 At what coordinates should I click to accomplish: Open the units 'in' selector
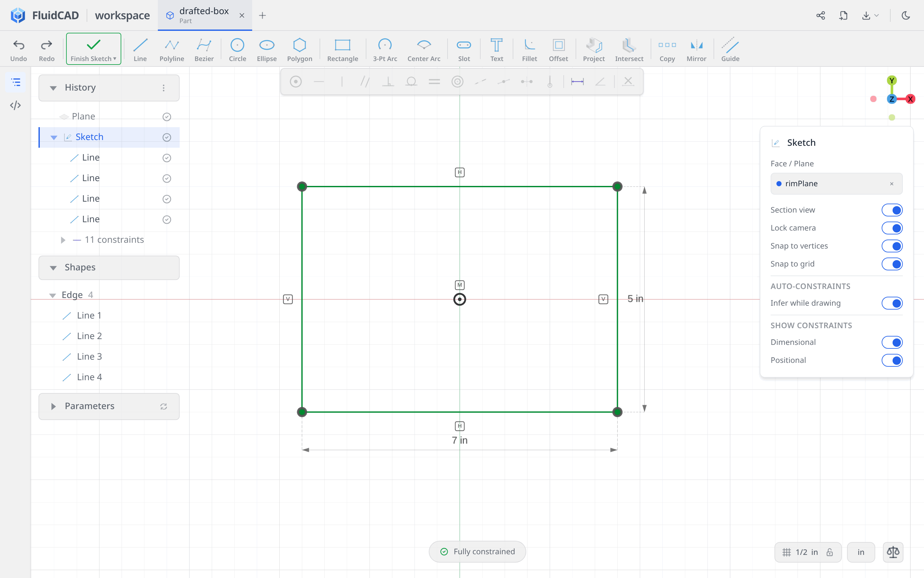[x=860, y=552]
